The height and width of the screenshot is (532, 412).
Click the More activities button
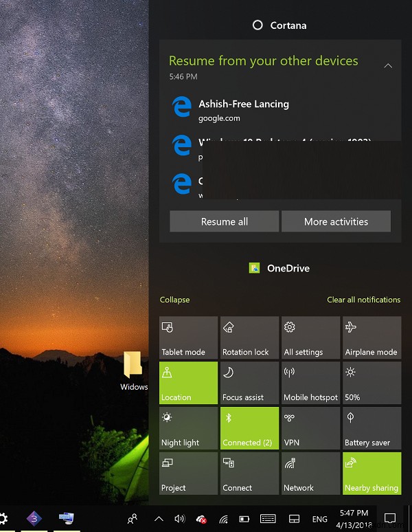[336, 221]
